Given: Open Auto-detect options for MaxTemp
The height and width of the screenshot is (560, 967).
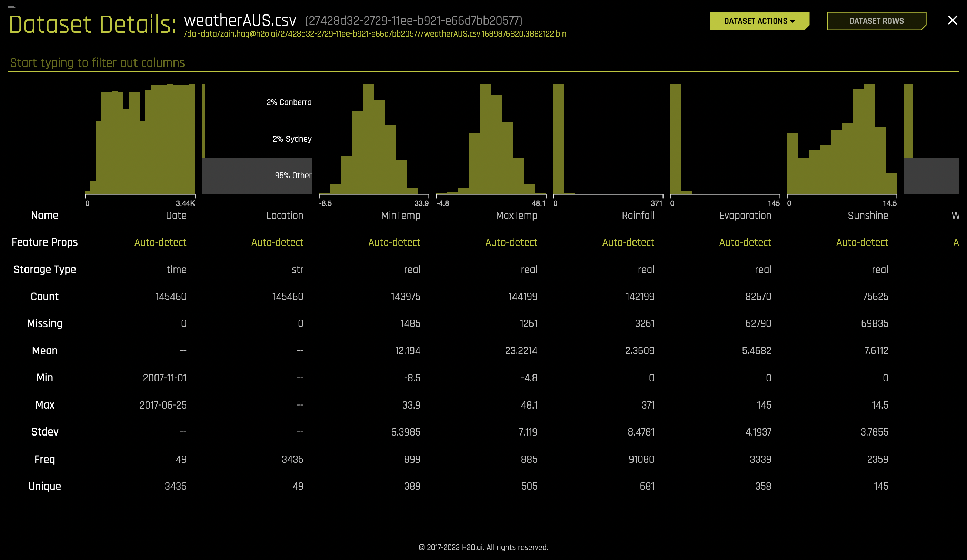Looking at the screenshot, I should (x=511, y=242).
